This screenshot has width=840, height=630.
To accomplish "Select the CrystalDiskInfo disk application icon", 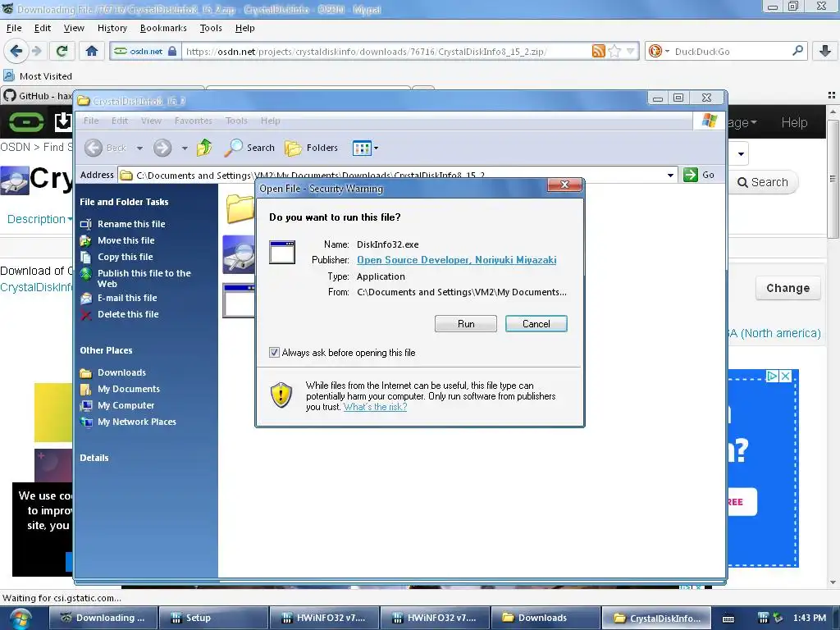I will coord(239,254).
